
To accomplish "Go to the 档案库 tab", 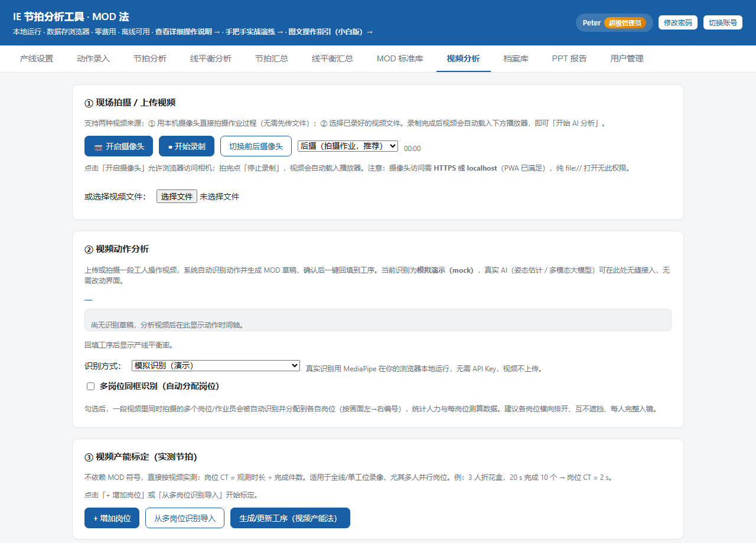I will pyautogui.click(x=516, y=58).
